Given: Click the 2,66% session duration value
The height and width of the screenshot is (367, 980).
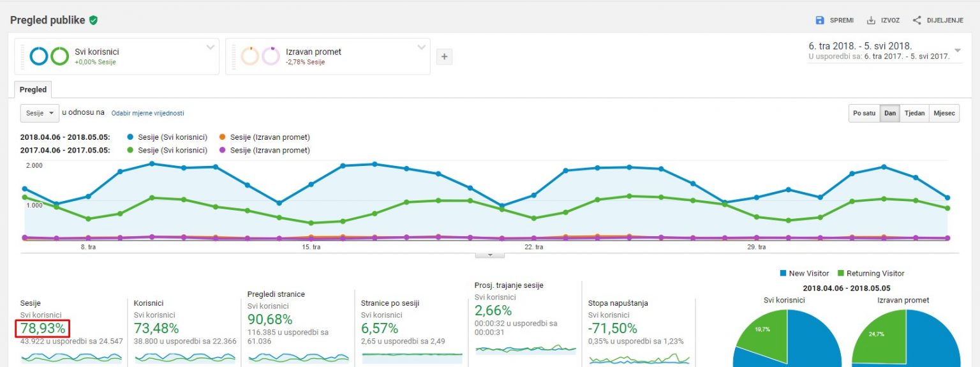Looking at the screenshot, I should tap(493, 311).
